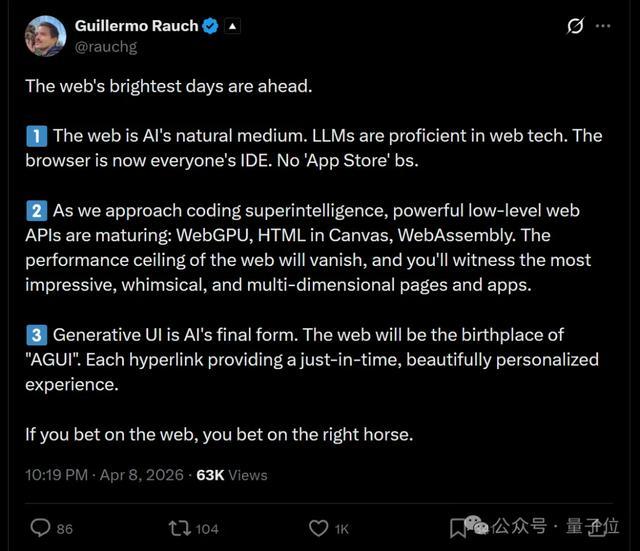Open Guillermo Rauch's profile picture

point(44,36)
